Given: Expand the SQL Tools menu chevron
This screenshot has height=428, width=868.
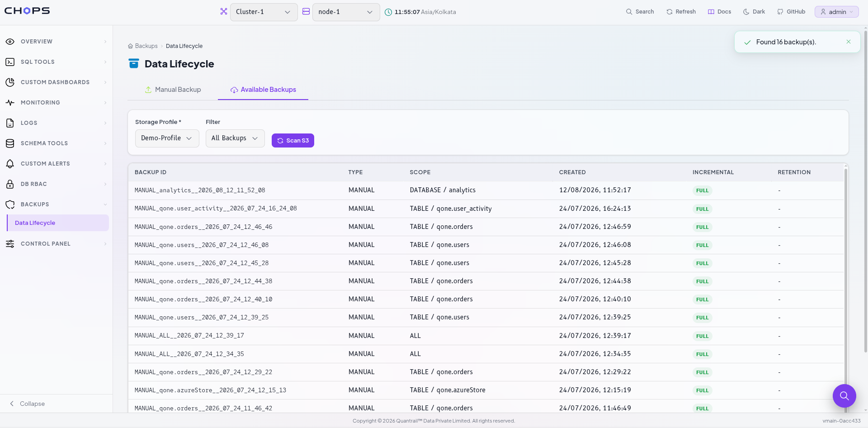Looking at the screenshot, I should pos(105,62).
